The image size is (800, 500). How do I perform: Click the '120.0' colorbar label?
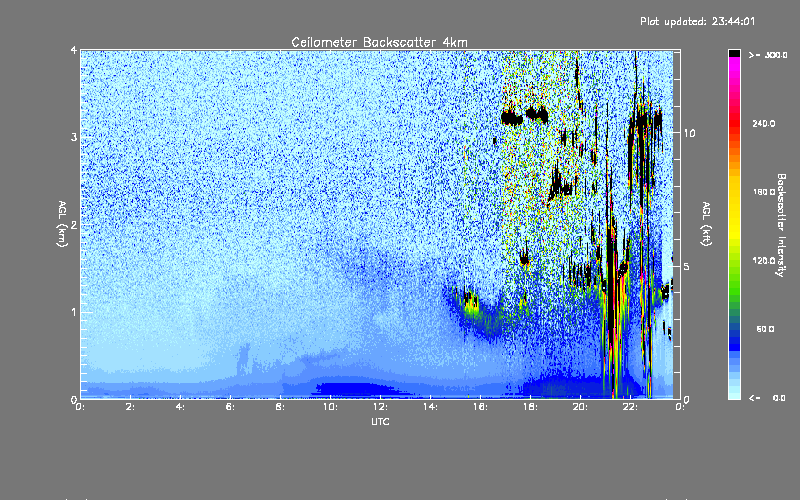[764, 261]
